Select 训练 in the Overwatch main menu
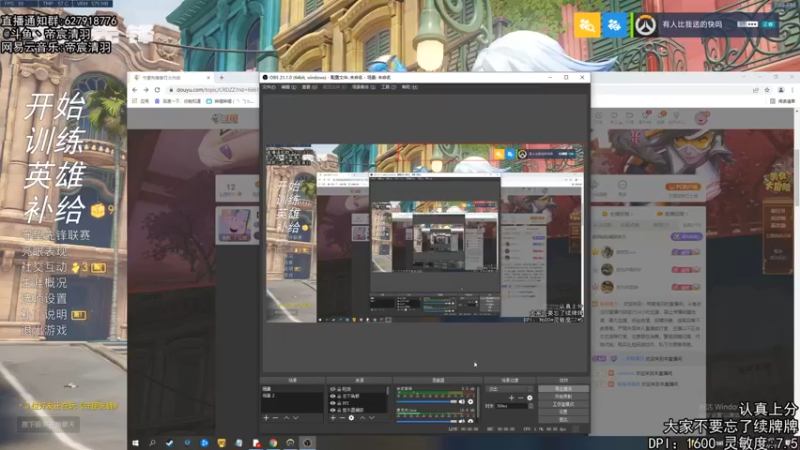 (55, 140)
